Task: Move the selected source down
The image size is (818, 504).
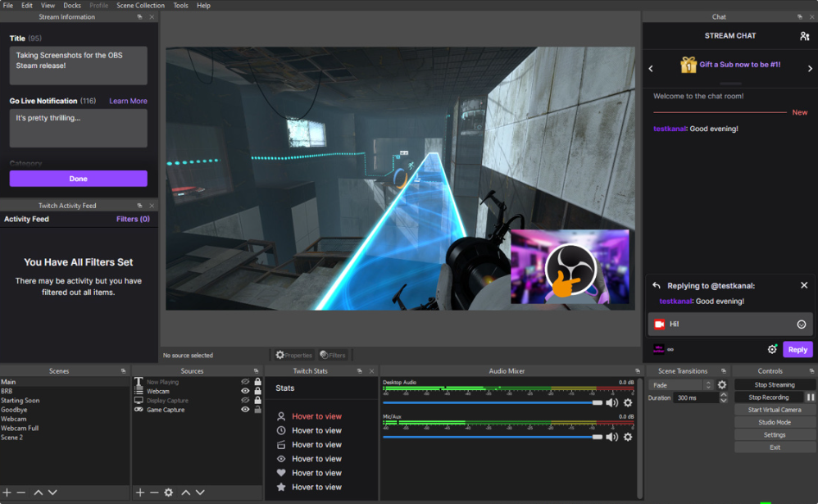Action: [x=200, y=492]
